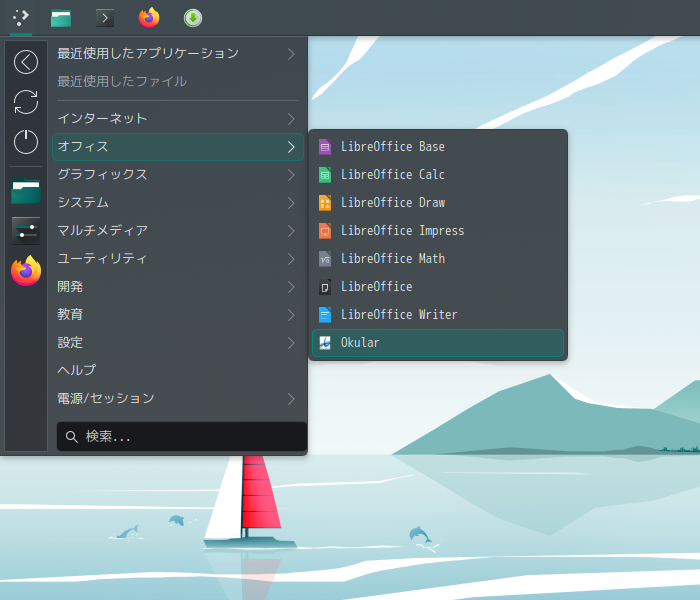Open the file manager from the top panel
Image resolution: width=700 pixels, height=600 pixels.
pos(61,18)
